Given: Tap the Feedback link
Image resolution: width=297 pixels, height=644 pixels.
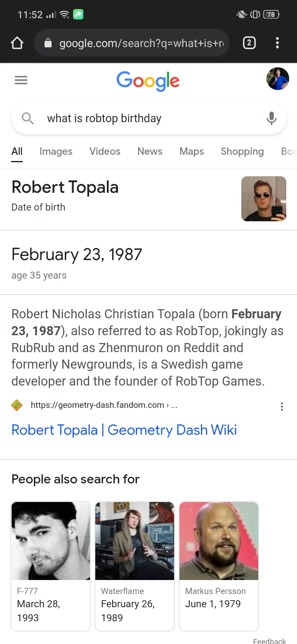Looking at the screenshot, I should tap(269, 641).
